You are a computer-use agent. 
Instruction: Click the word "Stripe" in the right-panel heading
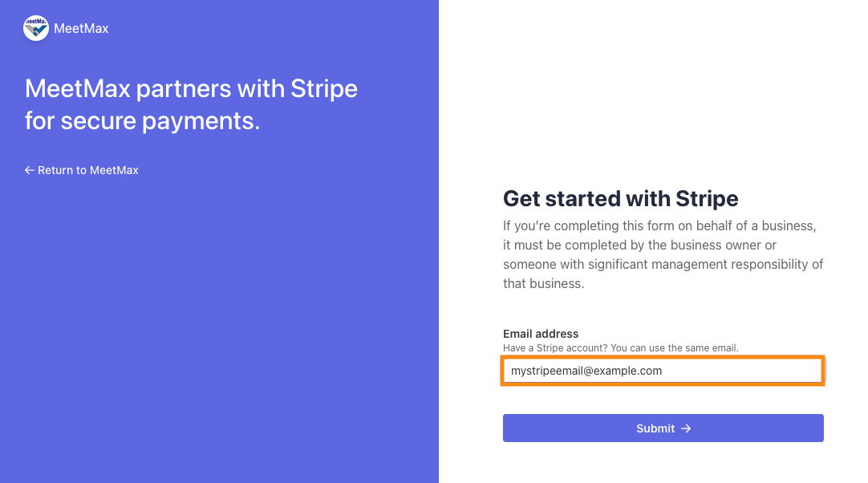(x=707, y=198)
